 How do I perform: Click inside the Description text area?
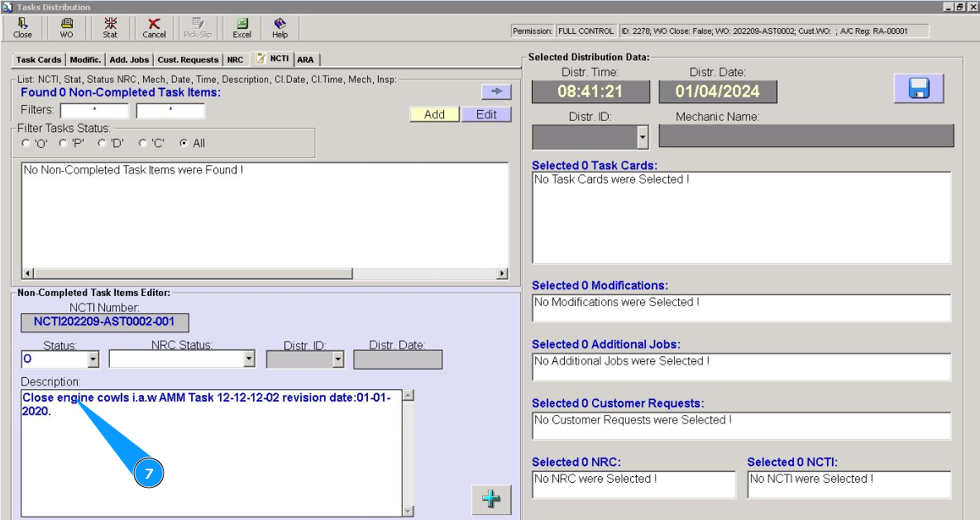(x=211, y=453)
